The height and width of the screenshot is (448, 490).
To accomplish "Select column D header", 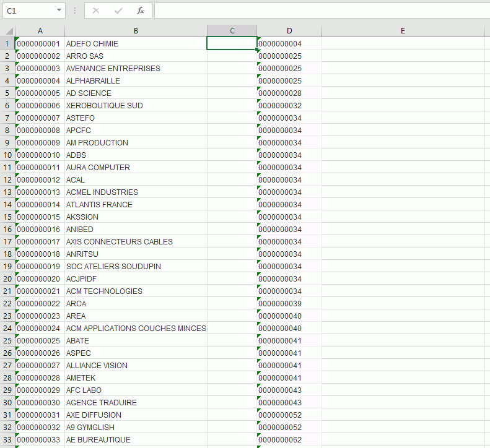I will click(289, 31).
